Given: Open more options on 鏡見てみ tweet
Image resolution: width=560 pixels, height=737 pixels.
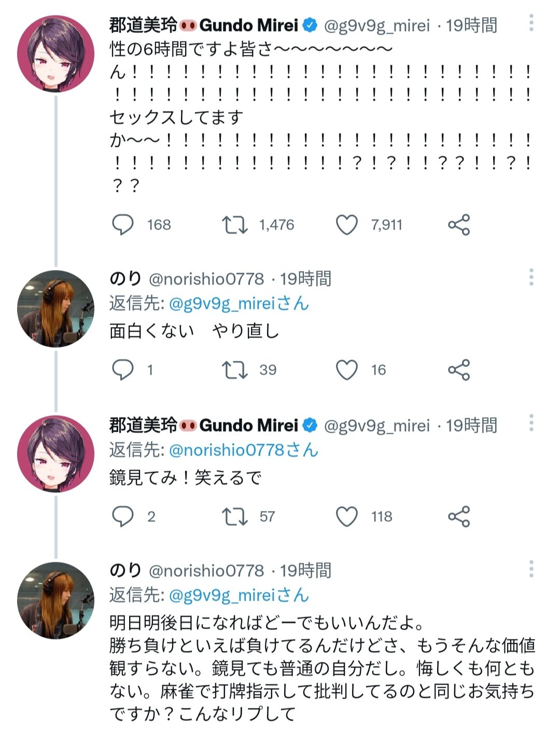Looking at the screenshot, I should 531,423.
